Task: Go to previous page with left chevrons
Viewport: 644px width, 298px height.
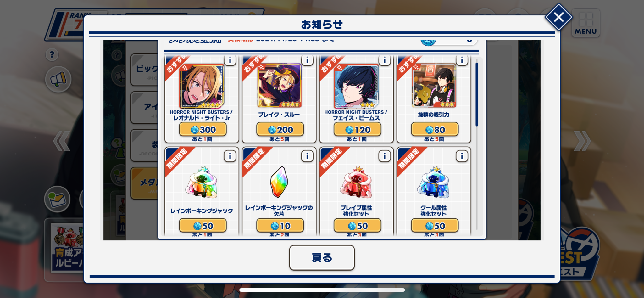Action: (x=62, y=141)
